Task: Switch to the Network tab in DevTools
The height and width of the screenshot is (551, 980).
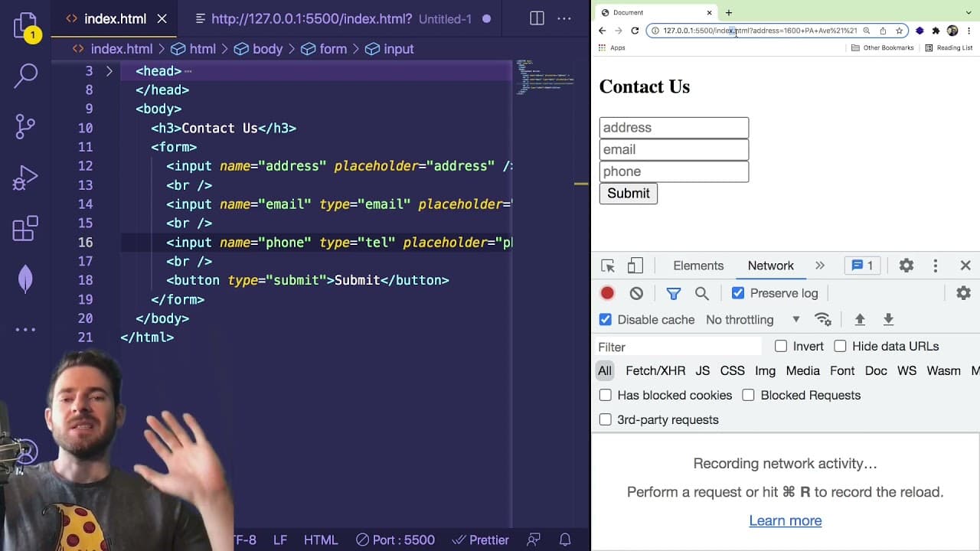Action: (x=770, y=266)
